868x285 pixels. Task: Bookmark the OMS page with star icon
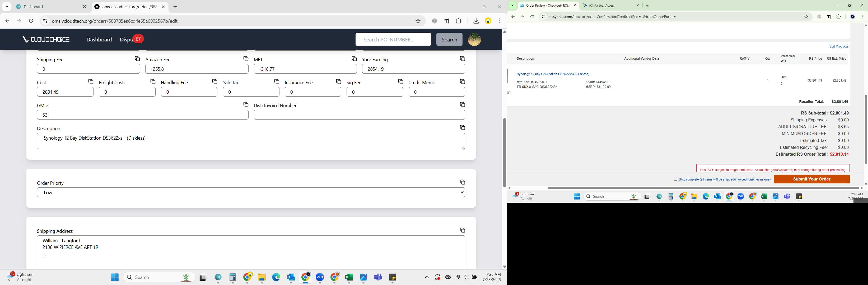click(418, 21)
